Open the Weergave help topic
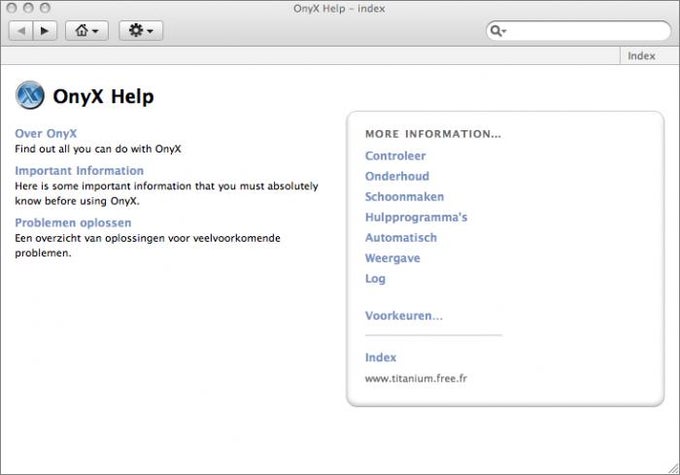The image size is (680, 475). [x=392, y=258]
